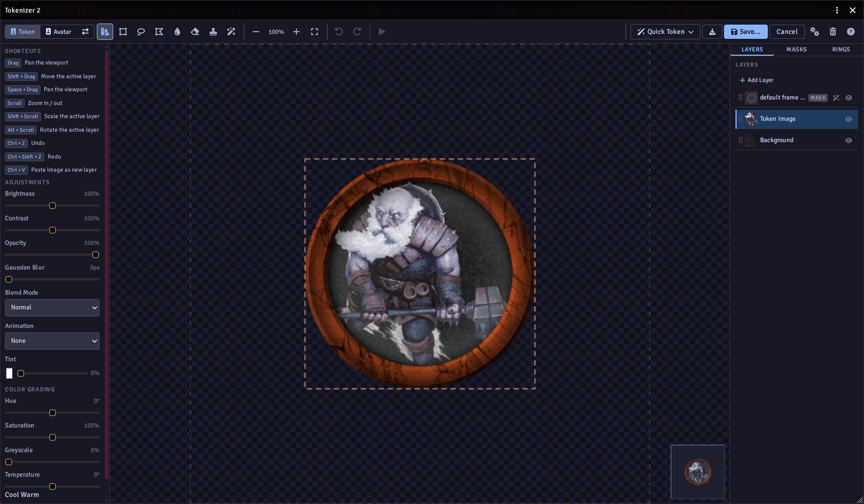Expand the Quick Token dropdown

point(665,32)
